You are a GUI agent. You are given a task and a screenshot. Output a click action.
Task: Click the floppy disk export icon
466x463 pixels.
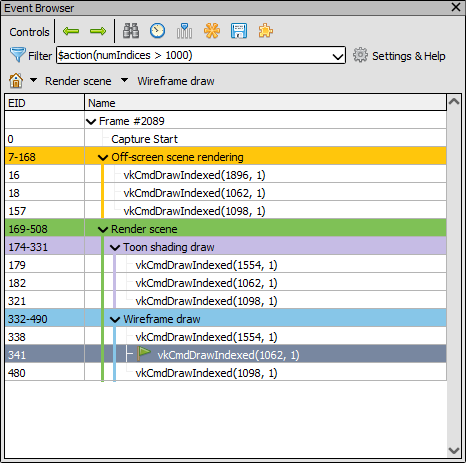[239, 31]
